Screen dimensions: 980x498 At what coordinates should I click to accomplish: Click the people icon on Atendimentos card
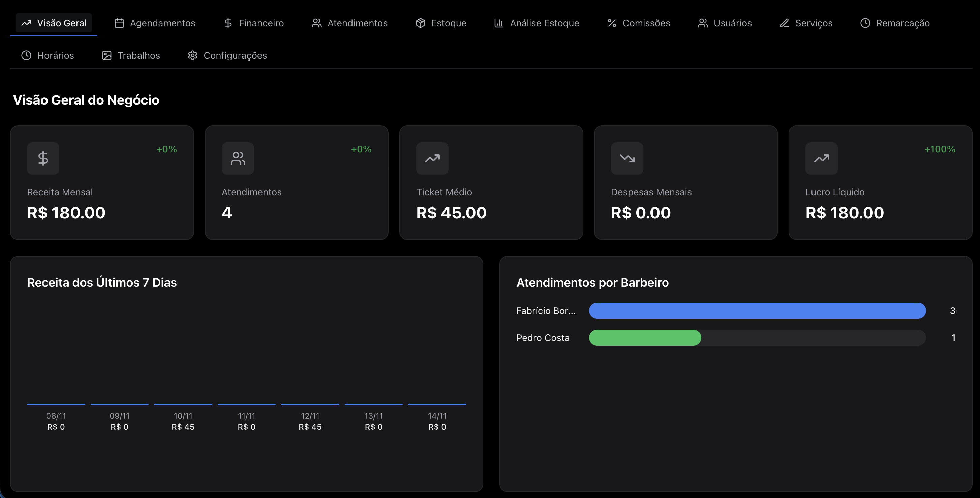point(238,158)
